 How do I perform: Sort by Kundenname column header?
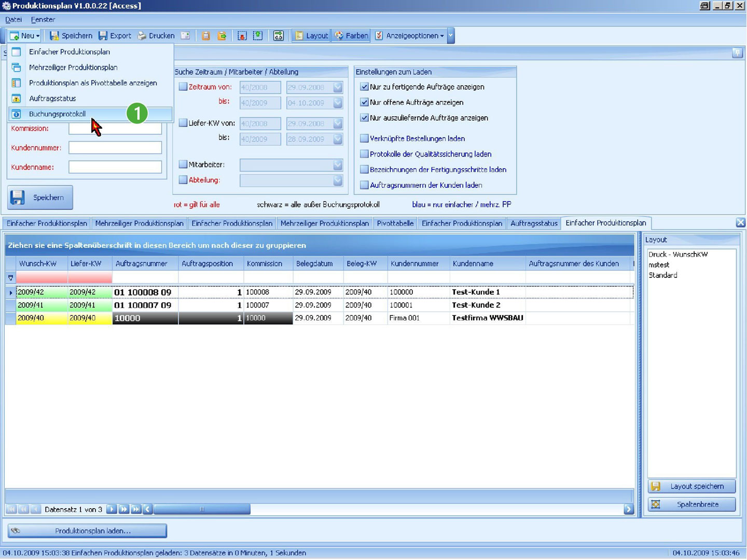(487, 263)
